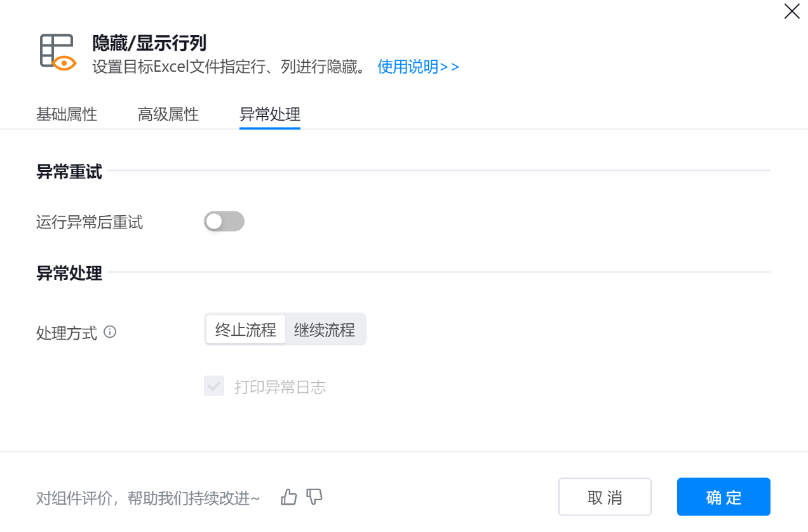Close the dialog with the X icon
808x532 pixels.
point(791,11)
